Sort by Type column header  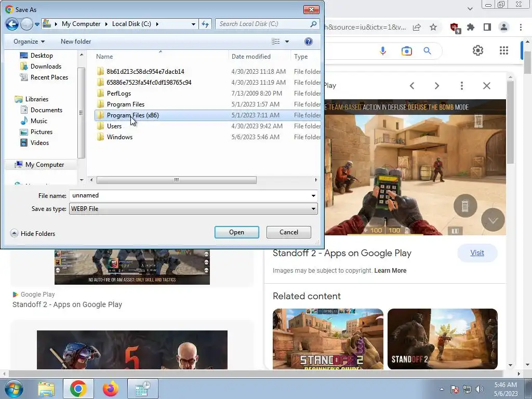tap(301, 56)
